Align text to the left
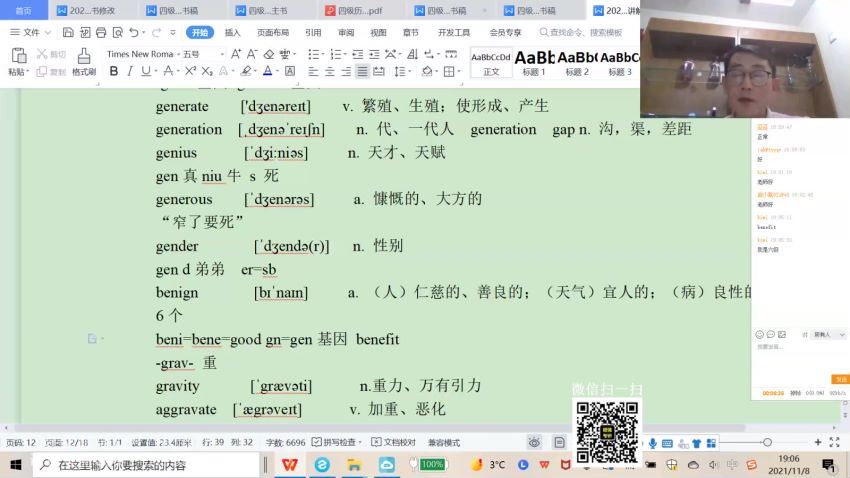Image resolution: width=850 pixels, height=478 pixels. [313, 72]
